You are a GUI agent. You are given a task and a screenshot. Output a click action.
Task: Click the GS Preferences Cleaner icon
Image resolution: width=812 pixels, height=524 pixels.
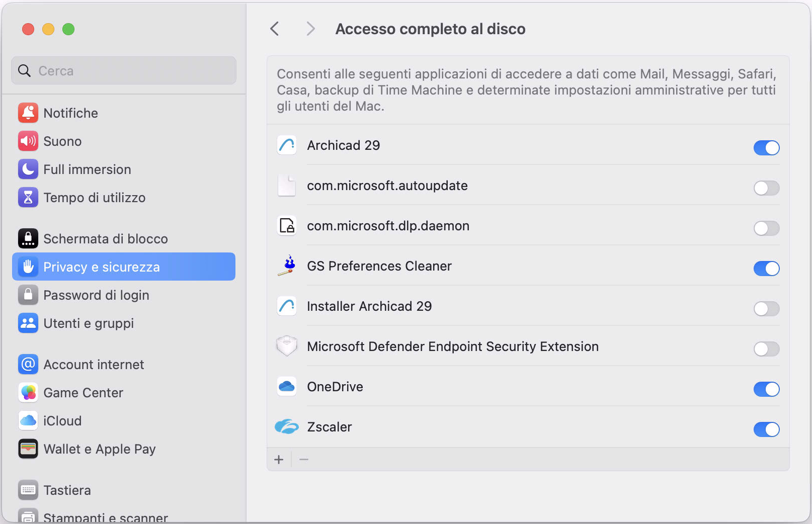pyautogui.click(x=286, y=266)
